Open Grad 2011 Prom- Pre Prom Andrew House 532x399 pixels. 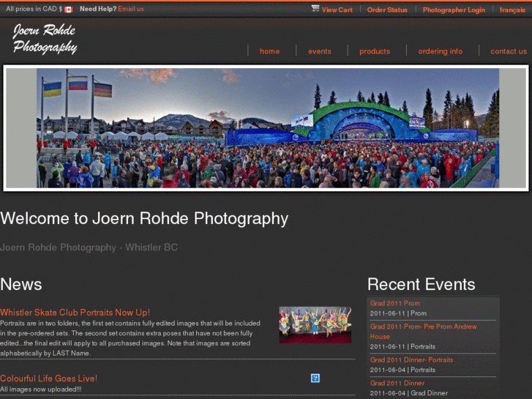pyautogui.click(x=424, y=332)
